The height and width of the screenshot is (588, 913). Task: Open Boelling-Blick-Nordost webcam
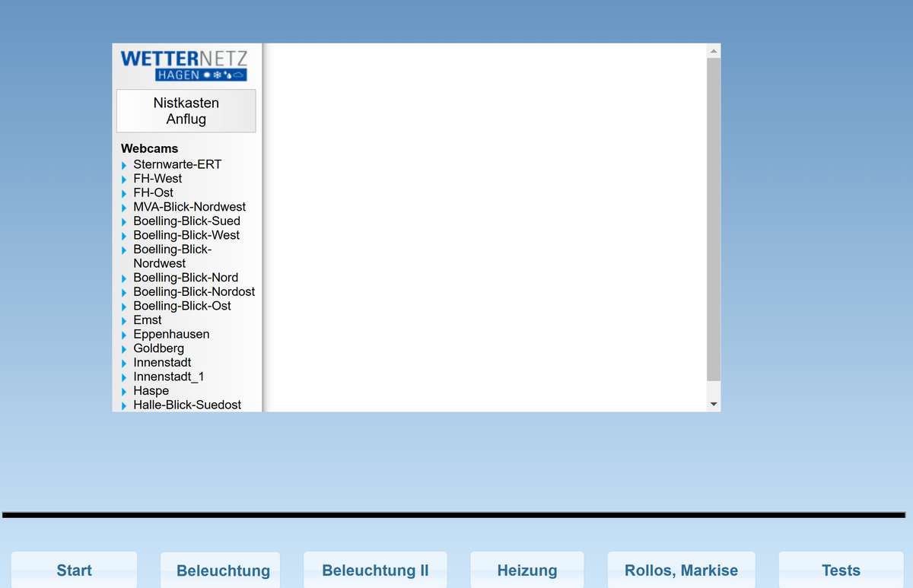(x=194, y=291)
